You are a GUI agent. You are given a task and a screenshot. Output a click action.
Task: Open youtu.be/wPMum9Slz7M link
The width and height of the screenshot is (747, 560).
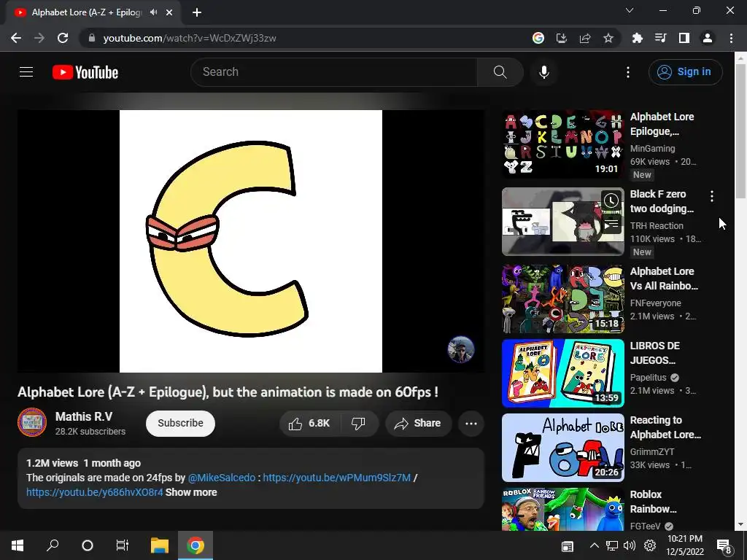336,478
